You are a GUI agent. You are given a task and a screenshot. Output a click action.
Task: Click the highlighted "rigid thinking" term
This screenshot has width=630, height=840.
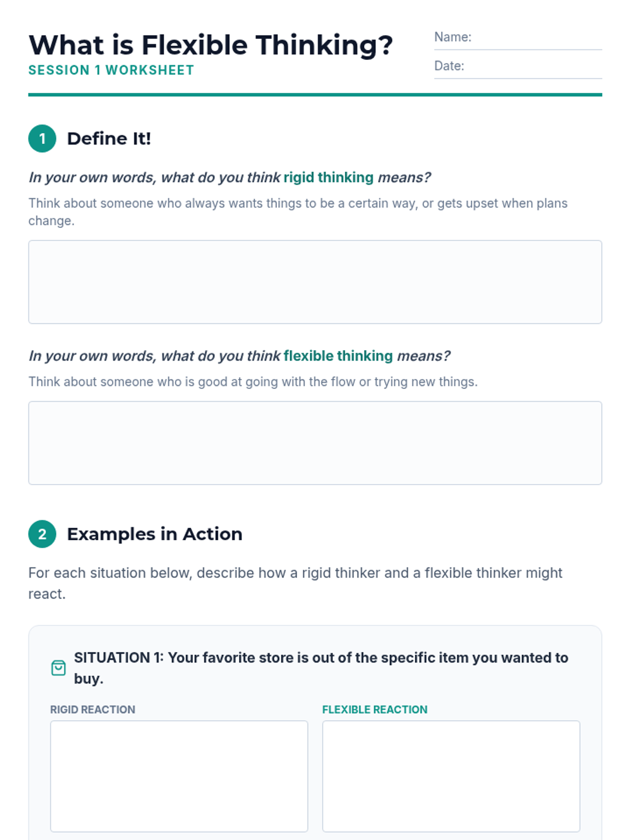[x=329, y=177]
